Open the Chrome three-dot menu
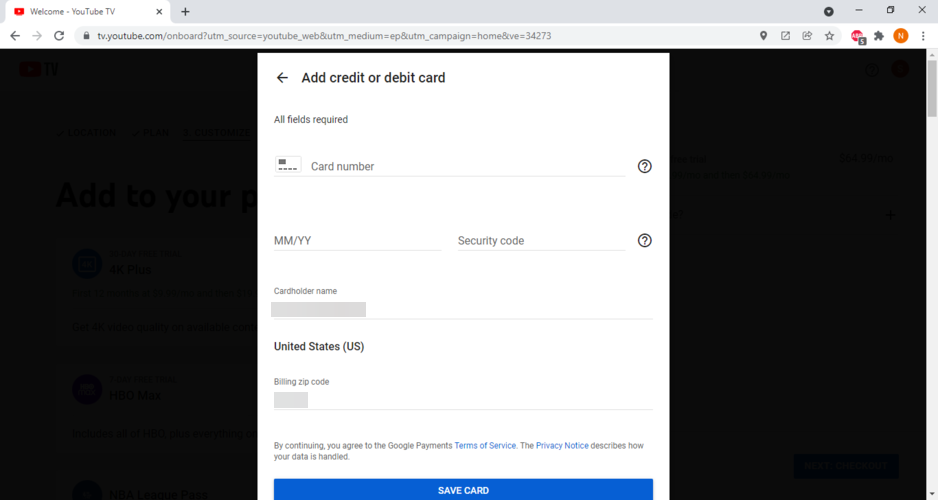The width and height of the screenshot is (938, 500). click(923, 36)
